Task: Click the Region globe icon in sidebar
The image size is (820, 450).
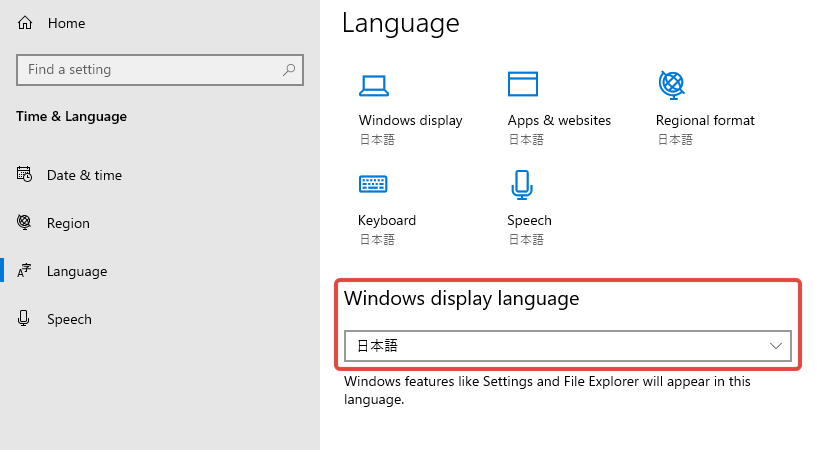Action: coord(24,222)
